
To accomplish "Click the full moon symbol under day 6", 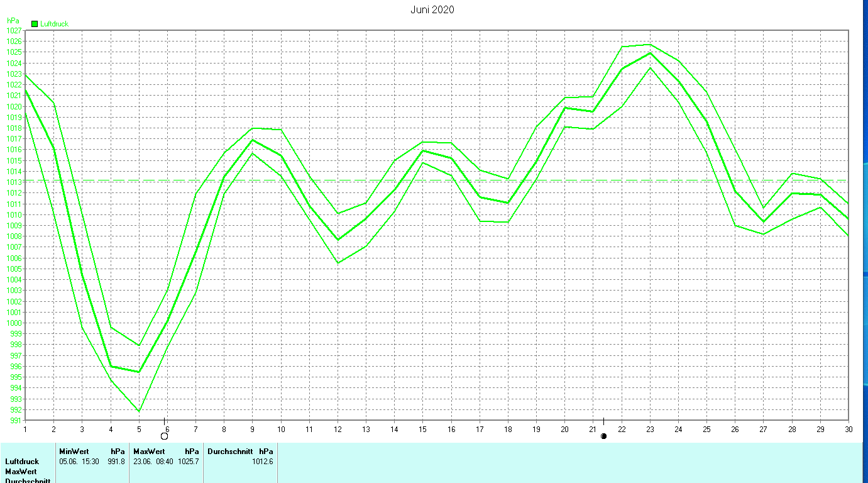I will point(165,436).
